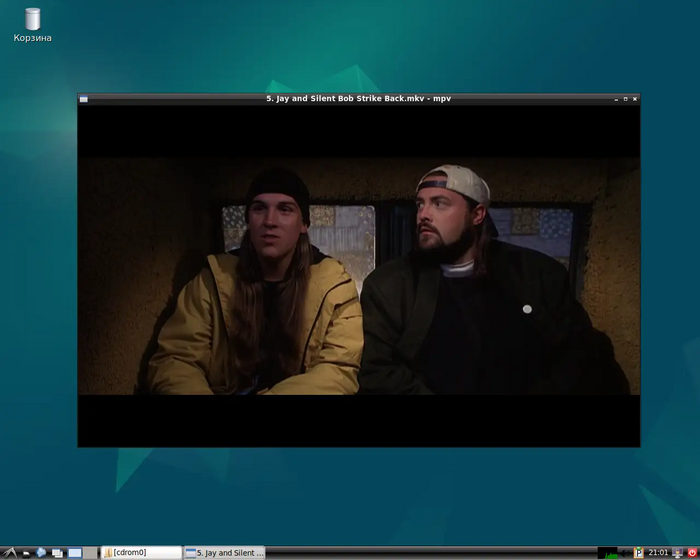Click the mpv window title bar
Screen dimensions: 700x560
(x=358, y=99)
